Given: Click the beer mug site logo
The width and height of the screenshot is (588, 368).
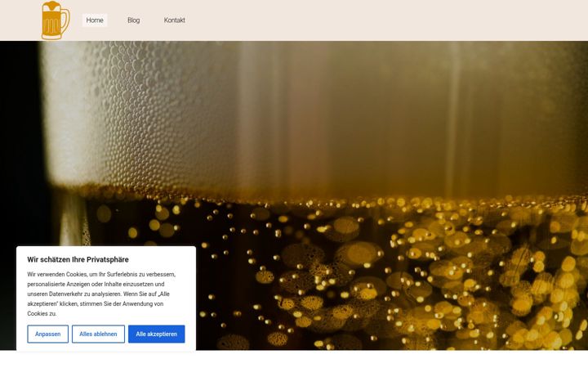Looking at the screenshot, I should pyautogui.click(x=56, y=20).
